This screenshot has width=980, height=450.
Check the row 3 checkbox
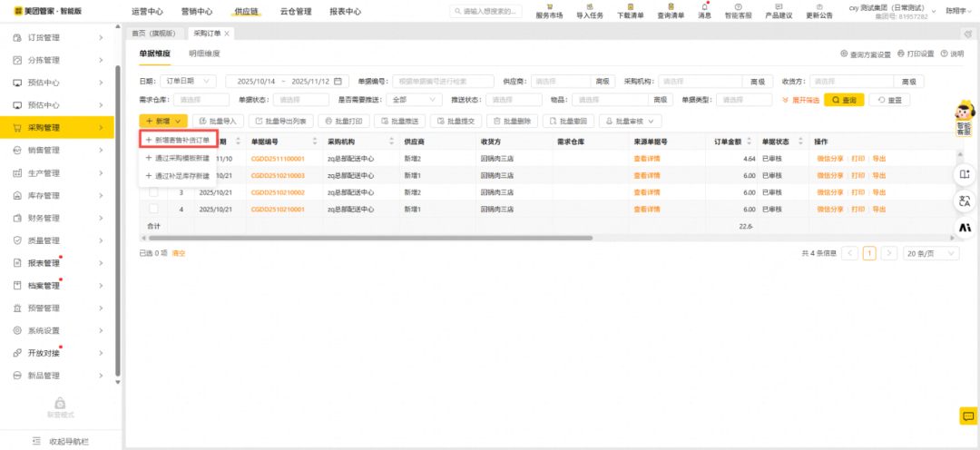pyautogui.click(x=153, y=192)
